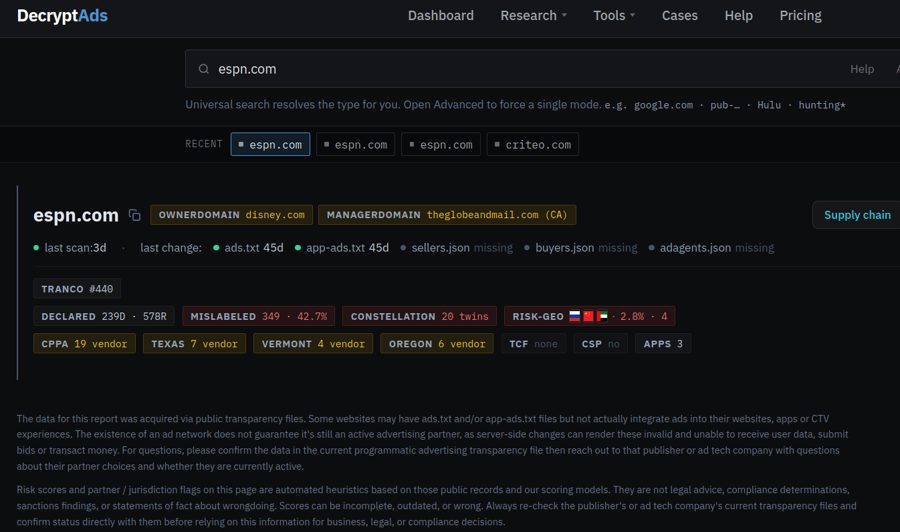Click the CONSTELLATION 20 twins badge

[x=420, y=316]
